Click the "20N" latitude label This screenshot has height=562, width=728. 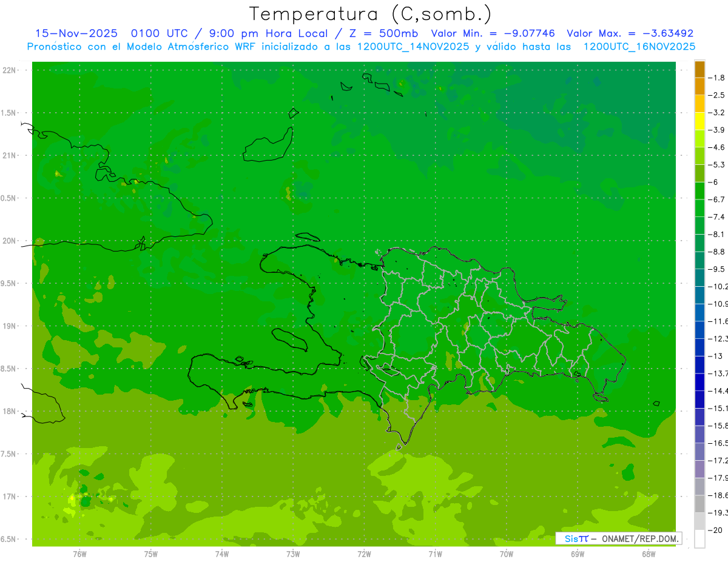point(9,241)
